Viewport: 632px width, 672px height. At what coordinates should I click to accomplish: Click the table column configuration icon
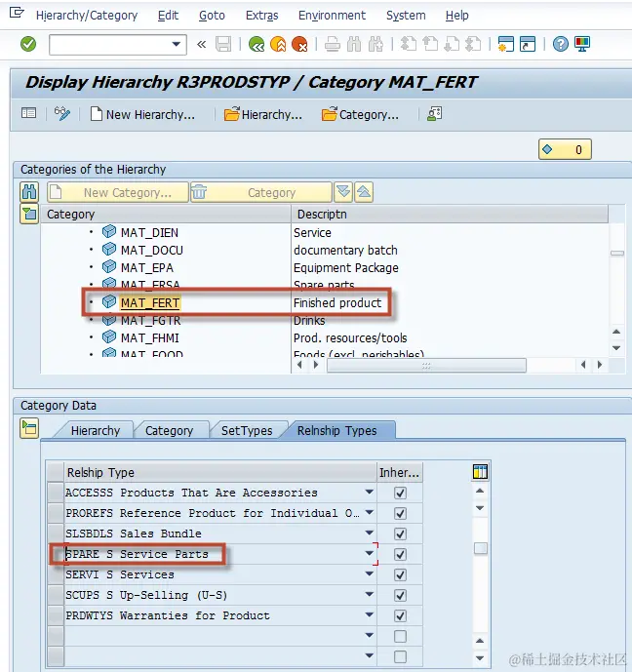pyautogui.click(x=480, y=472)
